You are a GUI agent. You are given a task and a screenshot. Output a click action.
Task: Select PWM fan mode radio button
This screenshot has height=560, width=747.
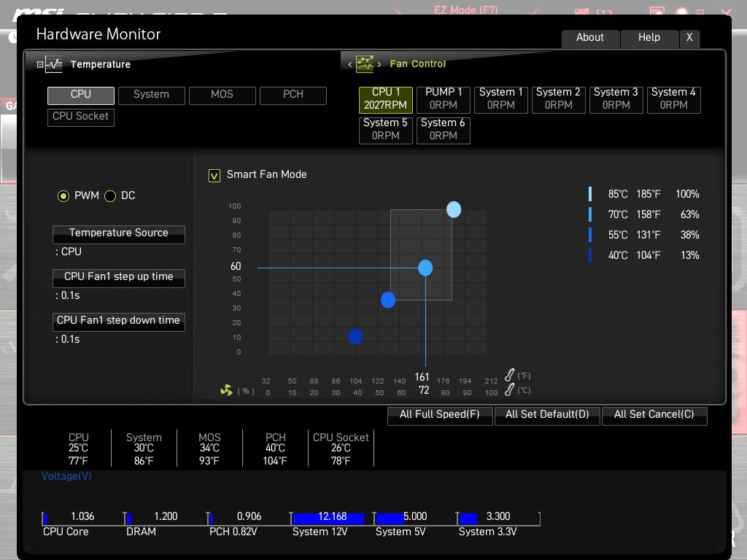[x=63, y=195]
